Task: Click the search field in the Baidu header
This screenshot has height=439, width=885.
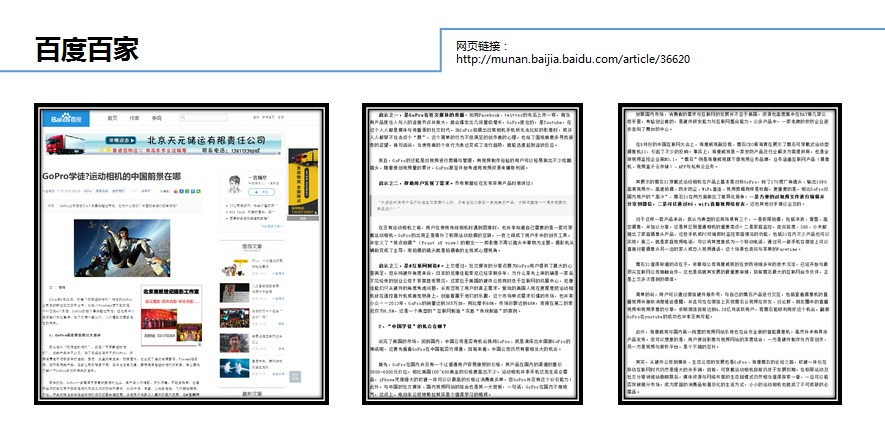Action: click(x=205, y=117)
